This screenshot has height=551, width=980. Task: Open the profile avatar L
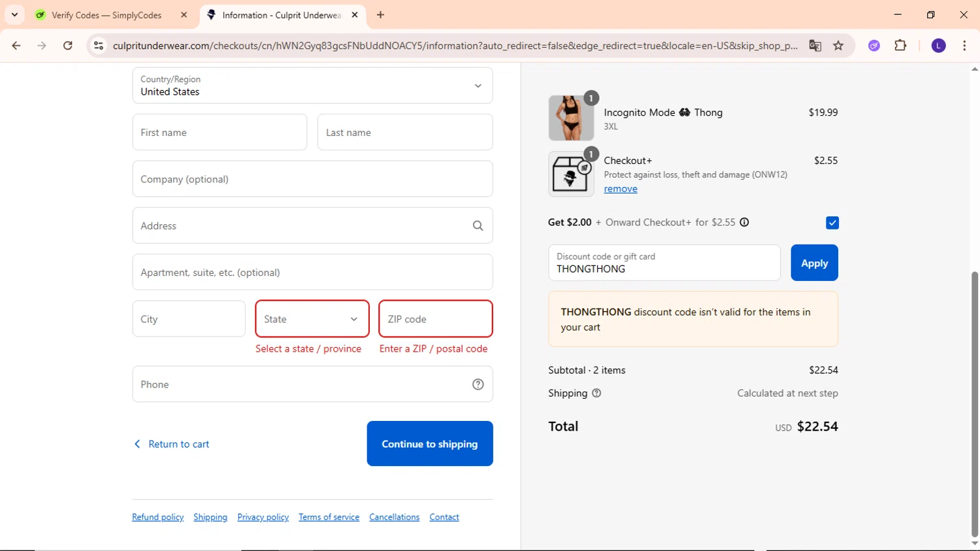click(x=938, y=46)
